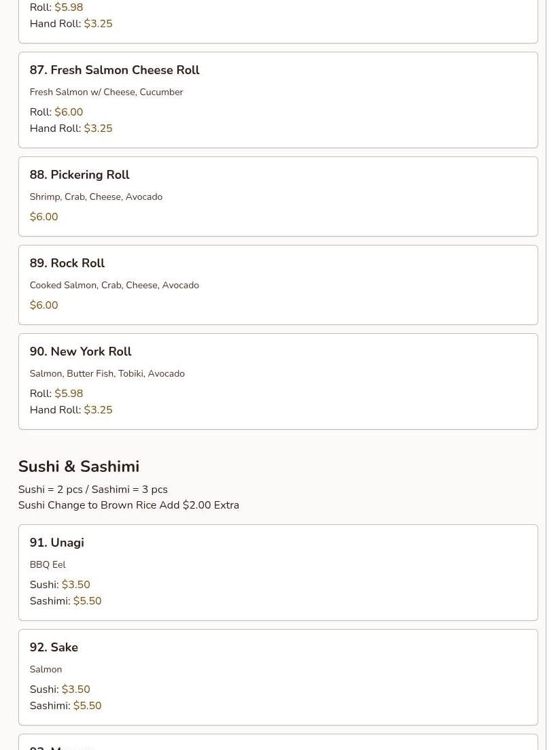Pick Sake Sushi $3.50 price

tap(75, 690)
